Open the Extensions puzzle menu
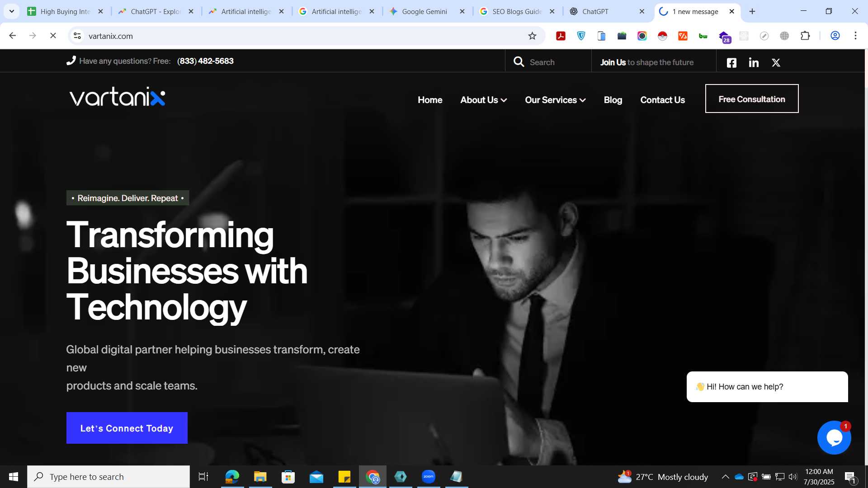 click(805, 36)
